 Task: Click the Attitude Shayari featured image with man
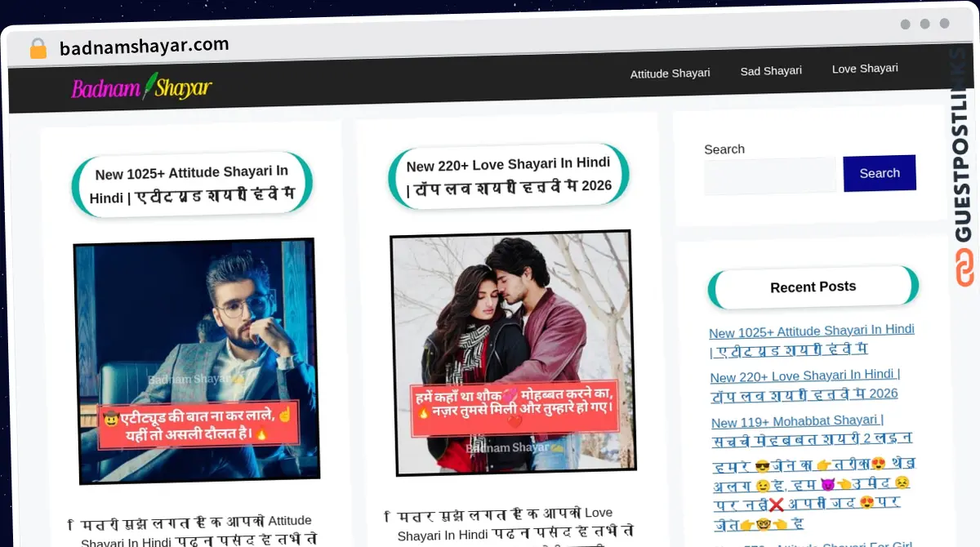(x=195, y=361)
